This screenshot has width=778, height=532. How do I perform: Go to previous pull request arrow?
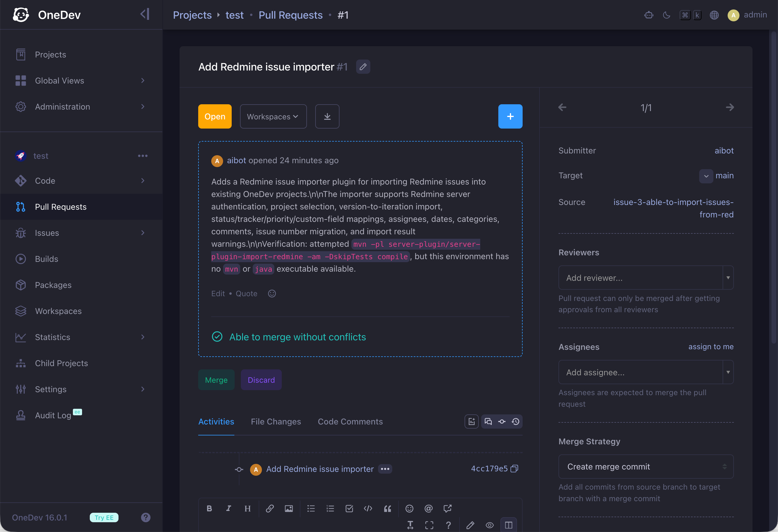tap(562, 108)
